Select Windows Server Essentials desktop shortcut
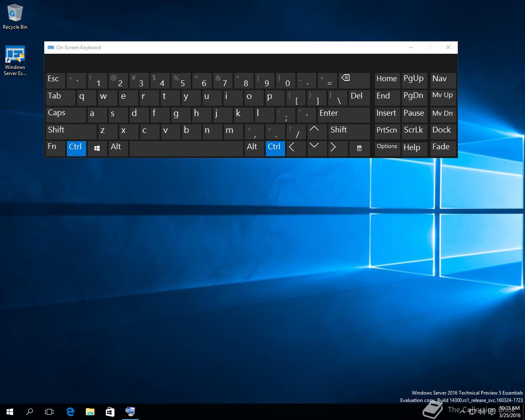 (15, 61)
